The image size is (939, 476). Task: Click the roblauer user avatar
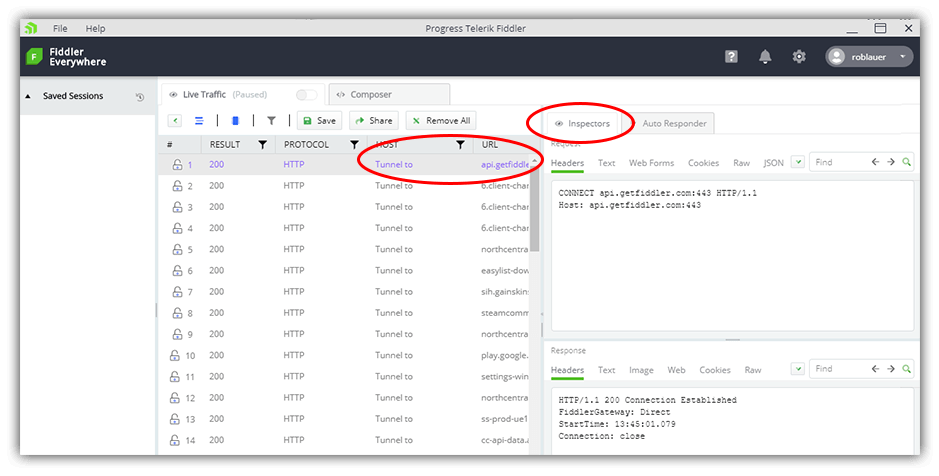[x=837, y=57]
